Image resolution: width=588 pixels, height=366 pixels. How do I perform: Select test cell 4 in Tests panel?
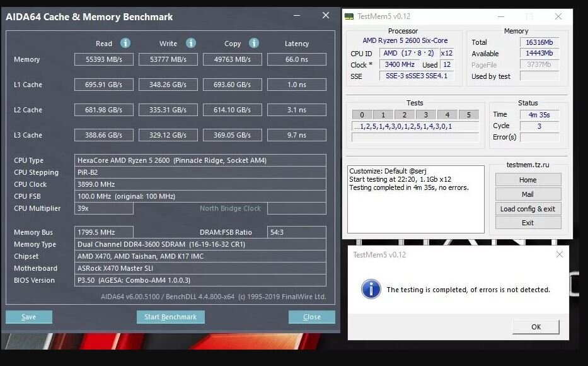[447, 114]
